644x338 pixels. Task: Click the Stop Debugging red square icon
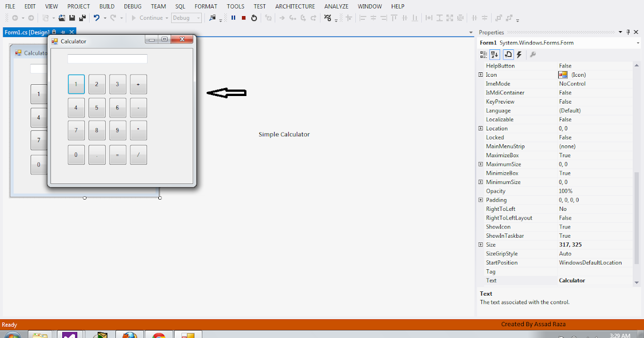[x=244, y=18]
